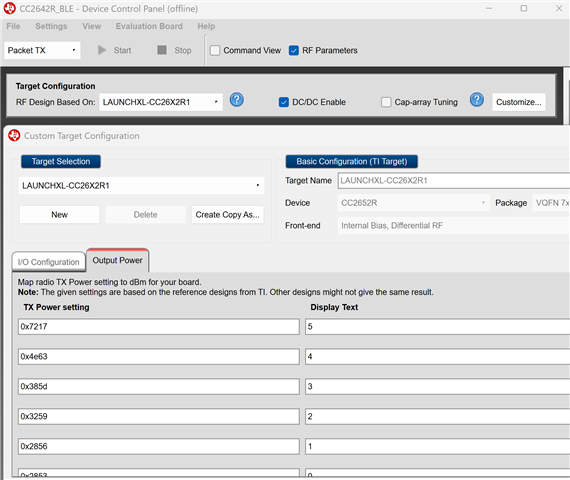Click the 'TX Power setting' column heading

tap(56, 307)
